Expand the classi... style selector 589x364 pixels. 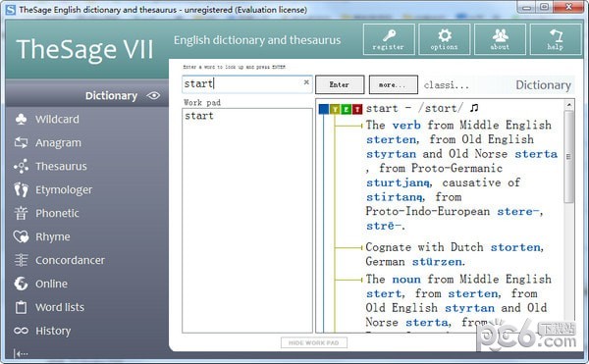(x=447, y=85)
